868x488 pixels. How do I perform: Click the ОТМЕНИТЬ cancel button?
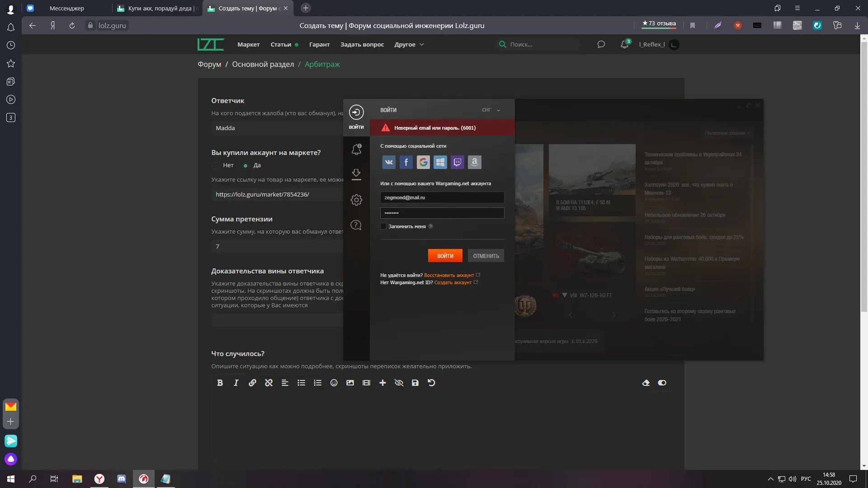[x=486, y=256]
